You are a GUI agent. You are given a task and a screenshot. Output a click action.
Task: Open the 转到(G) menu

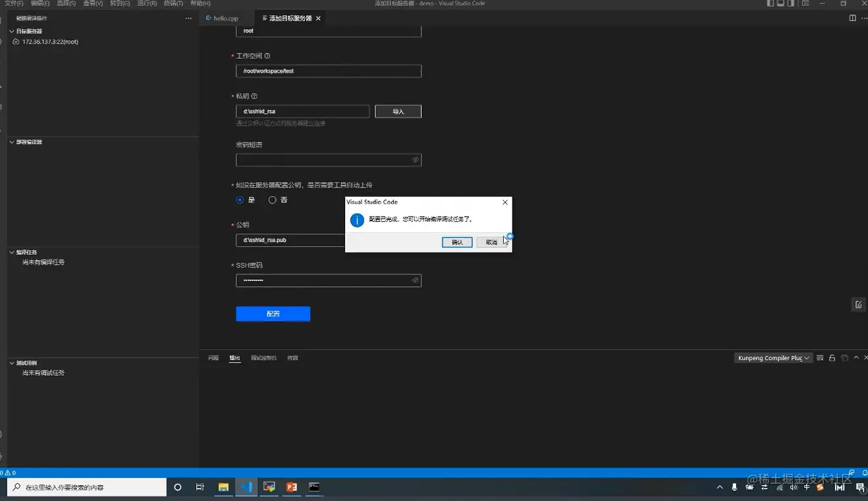click(120, 3)
